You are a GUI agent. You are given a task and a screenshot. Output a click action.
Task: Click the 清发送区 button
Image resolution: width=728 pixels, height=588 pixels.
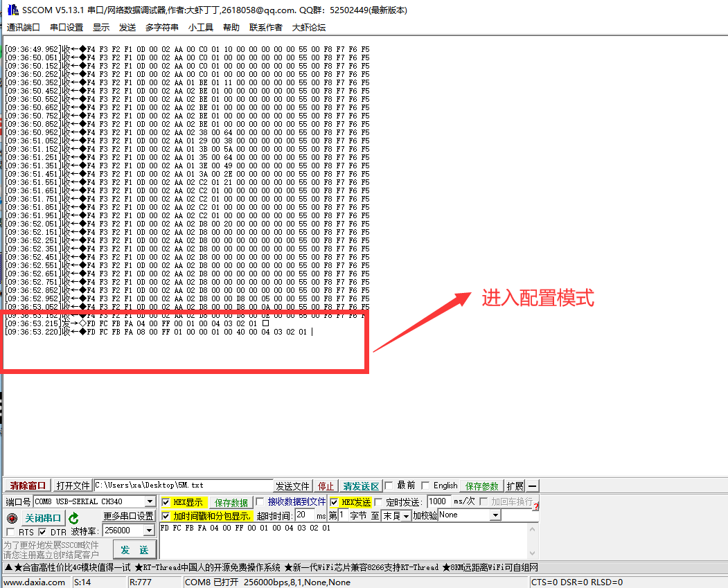point(361,486)
